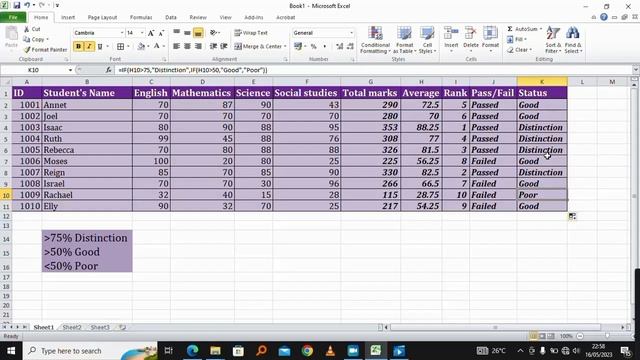Open the File tab

click(13, 17)
